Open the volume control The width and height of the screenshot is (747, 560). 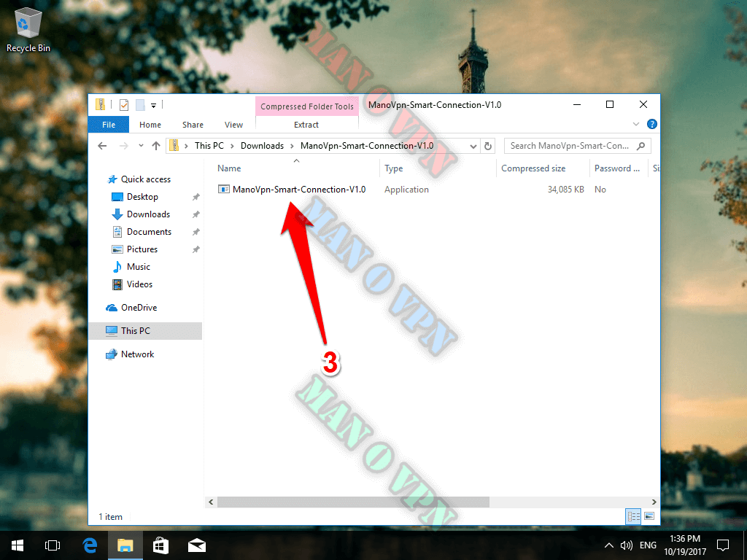point(627,545)
